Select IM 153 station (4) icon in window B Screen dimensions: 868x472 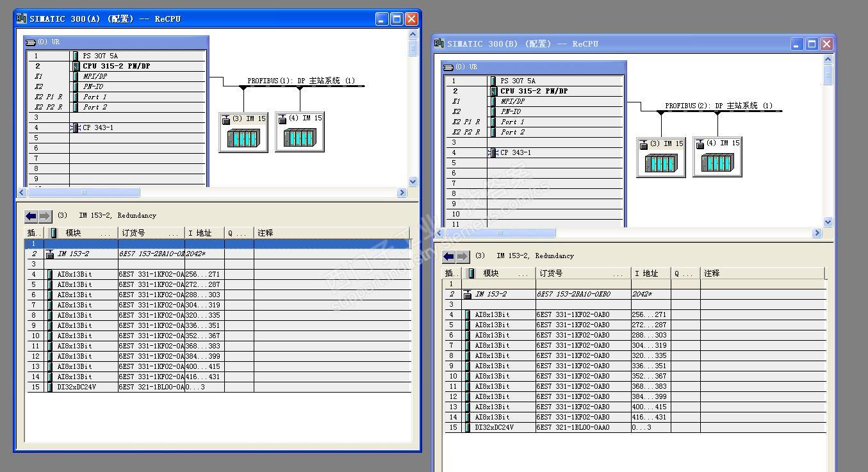pos(717,157)
